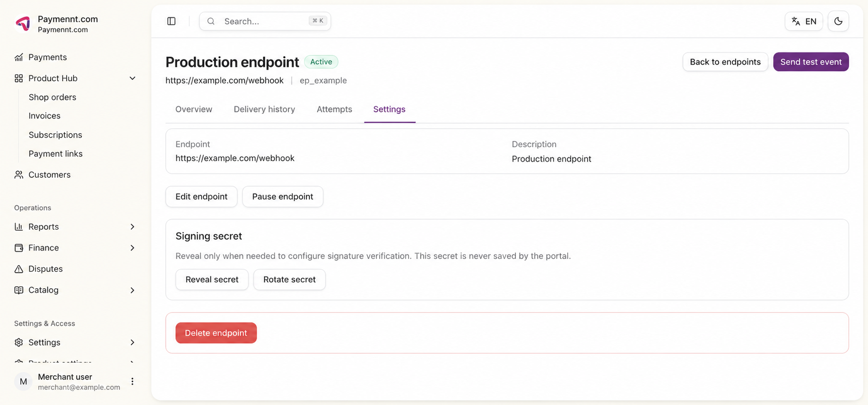
Task: Click the Reports bar chart icon
Action: tap(19, 227)
